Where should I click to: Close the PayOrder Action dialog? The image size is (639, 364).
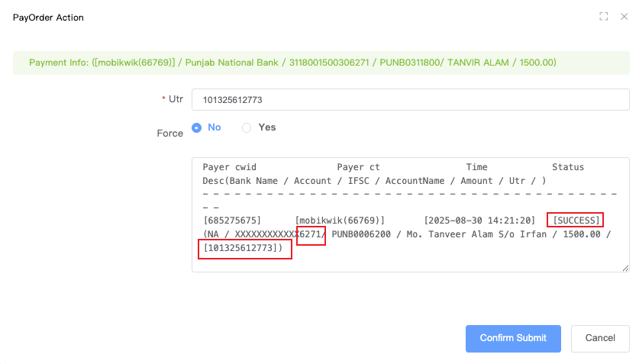coord(624,17)
